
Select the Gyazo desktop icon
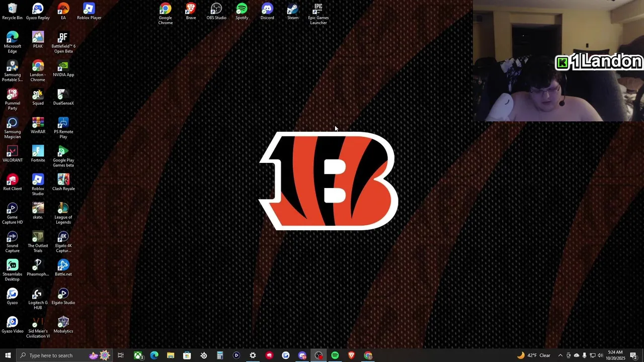coord(13,297)
